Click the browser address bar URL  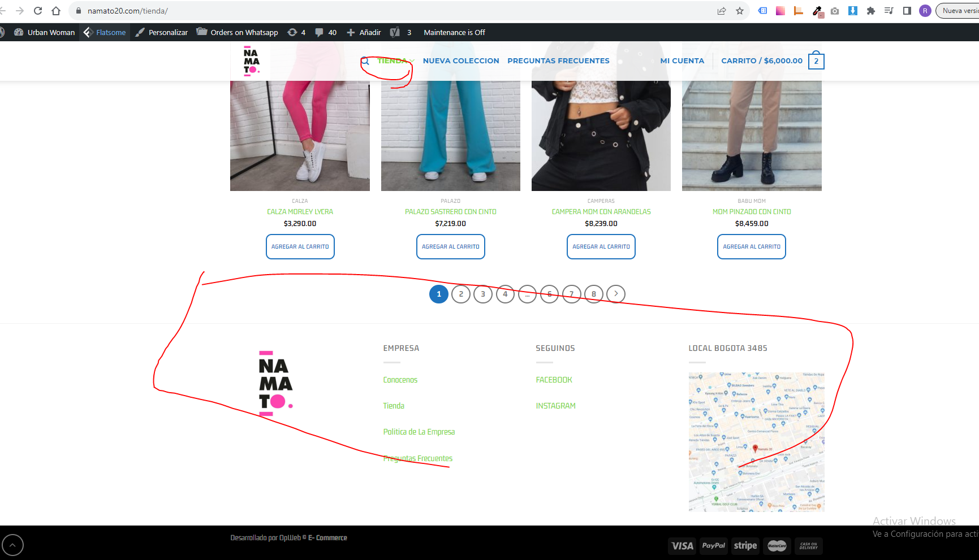(128, 11)
